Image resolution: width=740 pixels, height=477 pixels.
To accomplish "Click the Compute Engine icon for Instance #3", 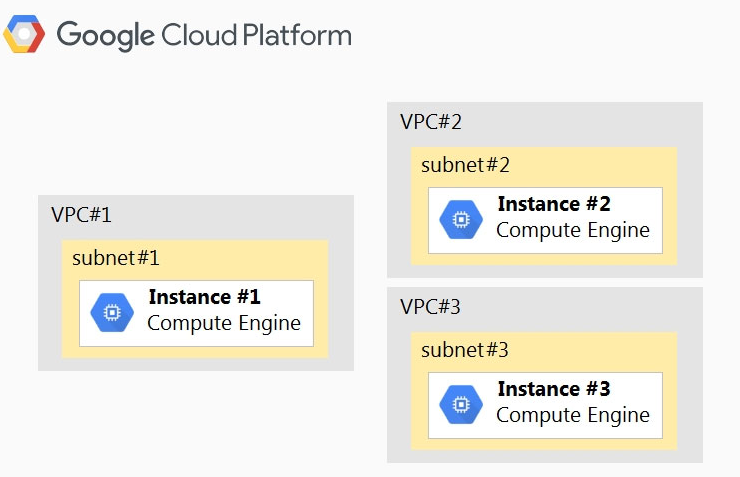I will pos(461,404).
